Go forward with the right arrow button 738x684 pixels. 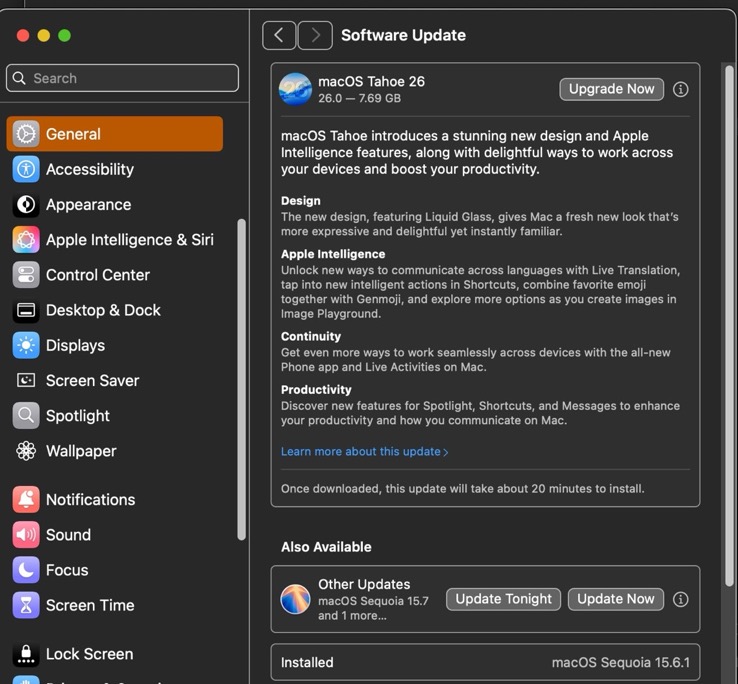(x=315, y=35)
